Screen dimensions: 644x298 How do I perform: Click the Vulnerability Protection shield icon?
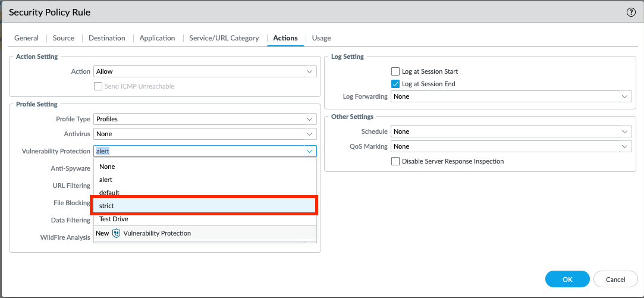tap(116, 233)
